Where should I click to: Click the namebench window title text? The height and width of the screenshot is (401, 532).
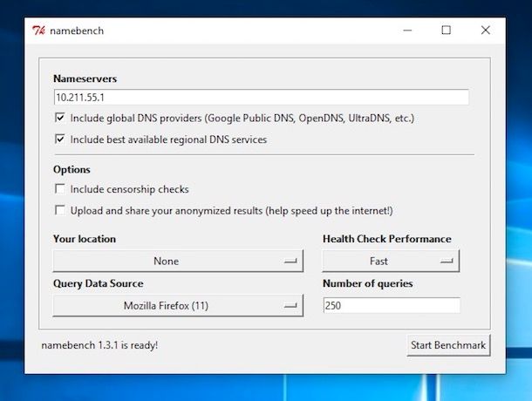pyautogui.click(x=77, y=31)
